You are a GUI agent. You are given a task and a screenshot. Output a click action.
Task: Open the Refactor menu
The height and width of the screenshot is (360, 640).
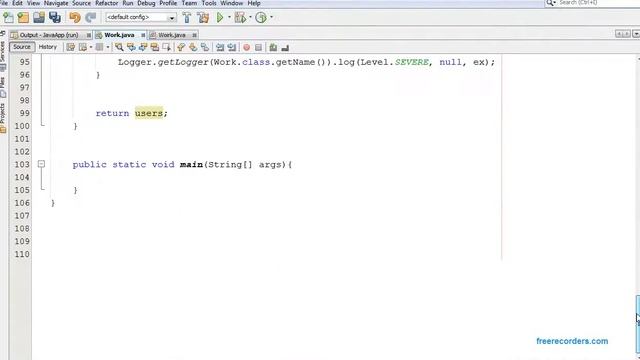(x=107, y=3)
